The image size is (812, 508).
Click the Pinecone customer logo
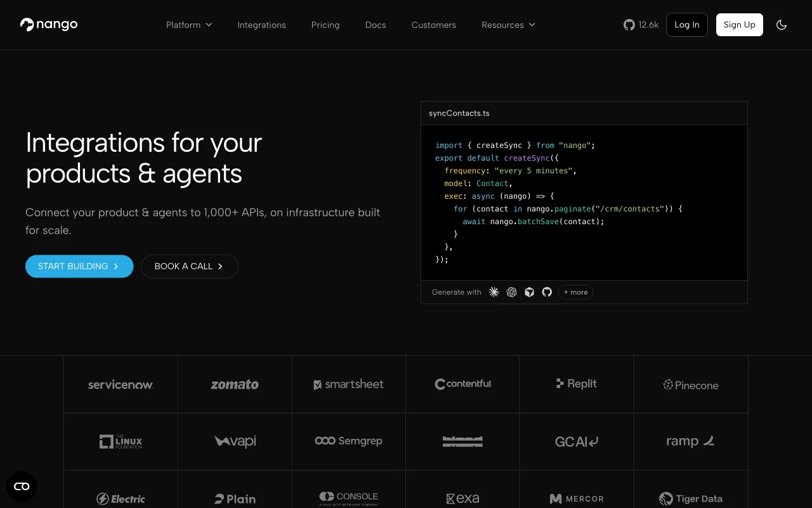click(691, 385)
